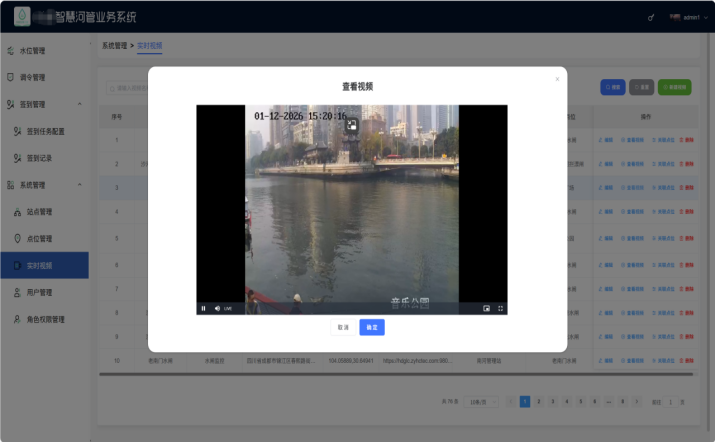Click 编辑 in table row 7

click(605, 289)
